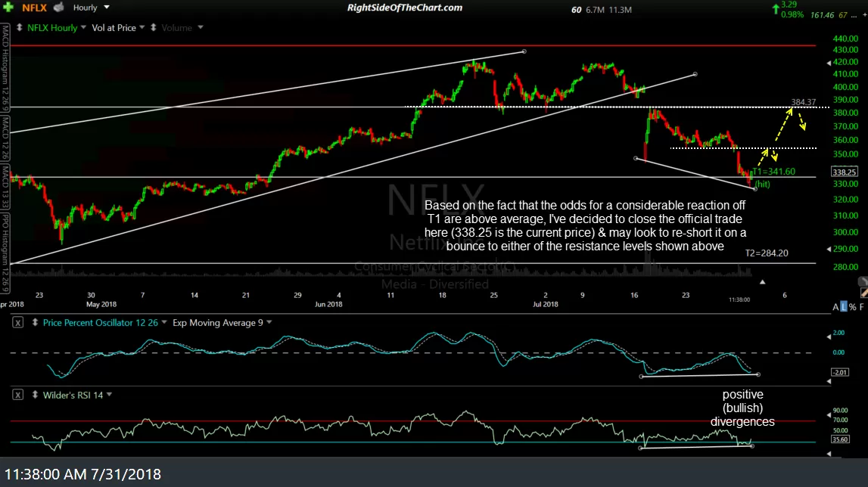The width and height of the screenshot is (868, 487).
Task: Close the Price Percent Oscillator pane
Action: [x=17, y=322]
